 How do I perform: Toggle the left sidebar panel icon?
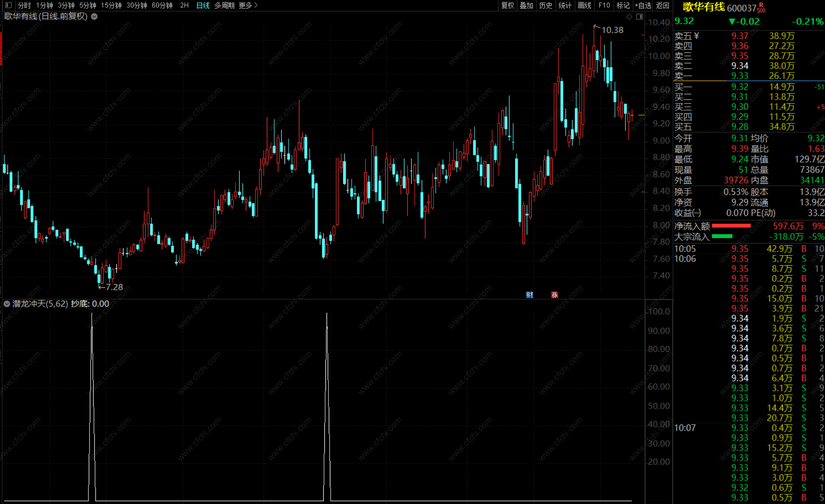(8, 5)
